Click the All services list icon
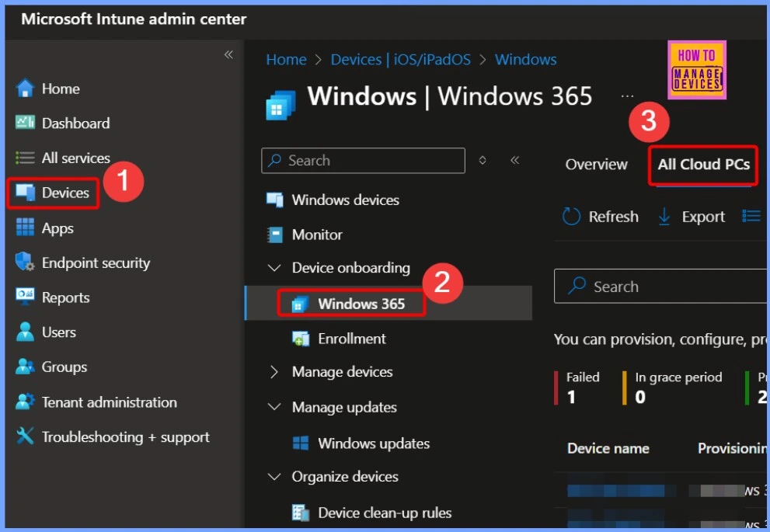770x532 pixels. coord(25,158)
